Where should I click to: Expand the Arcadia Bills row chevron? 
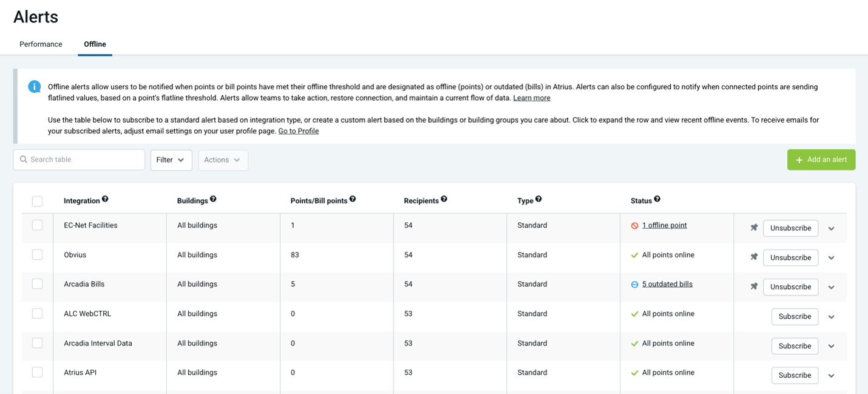[x=832, y=287]
